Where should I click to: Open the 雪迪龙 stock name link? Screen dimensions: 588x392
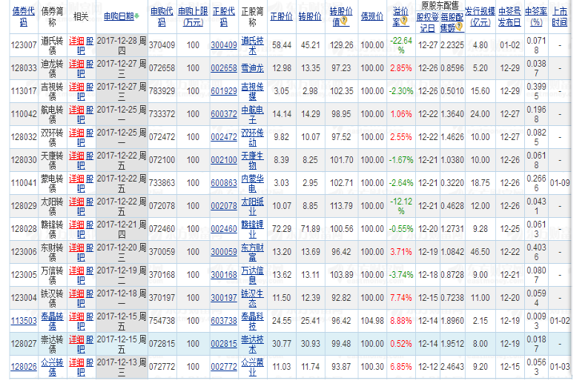[252, 68]
